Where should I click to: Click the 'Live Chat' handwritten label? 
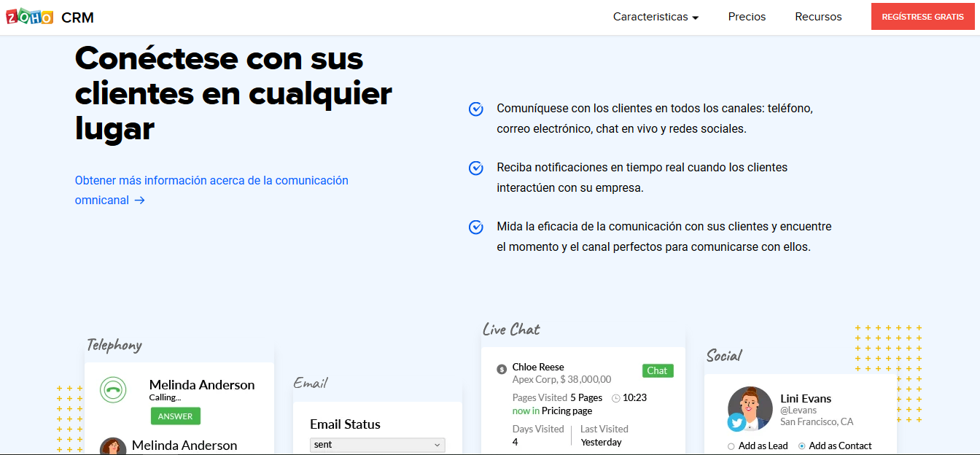pos(511,330)
